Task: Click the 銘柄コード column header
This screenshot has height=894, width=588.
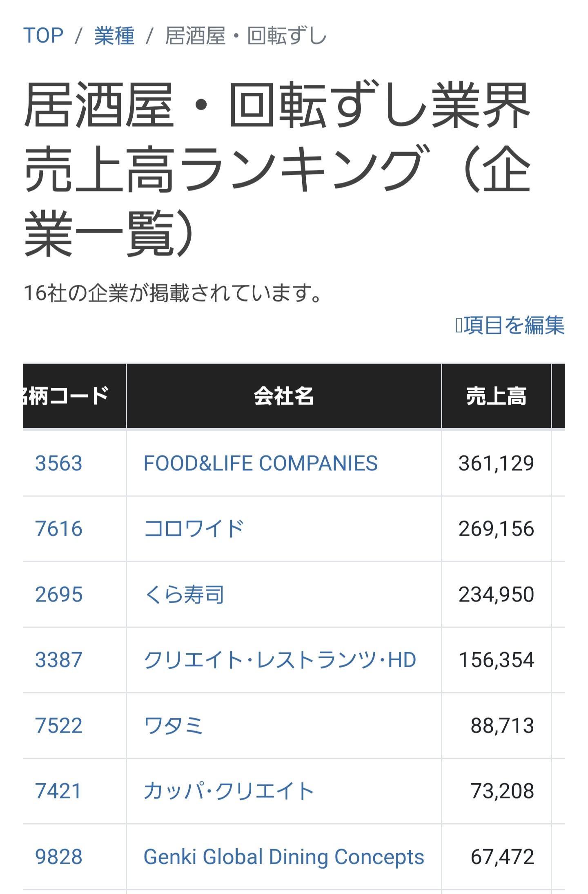Action: [74, 396]
